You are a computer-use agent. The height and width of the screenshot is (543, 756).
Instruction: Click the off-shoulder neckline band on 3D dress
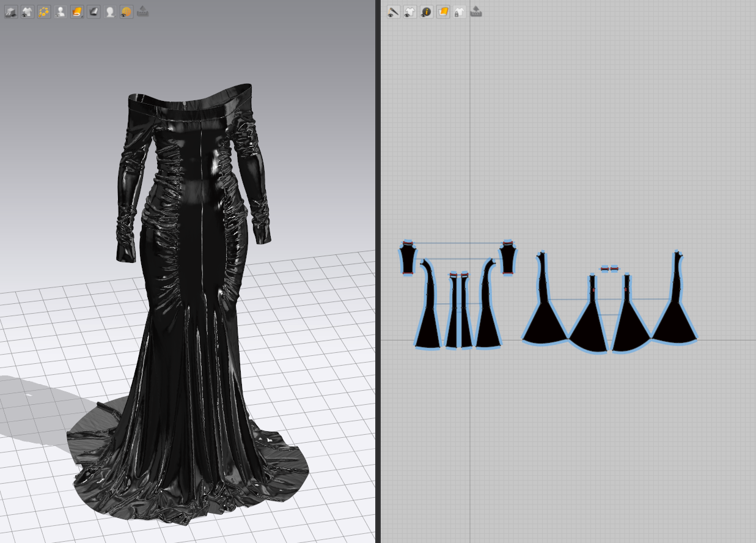(189, 105)
